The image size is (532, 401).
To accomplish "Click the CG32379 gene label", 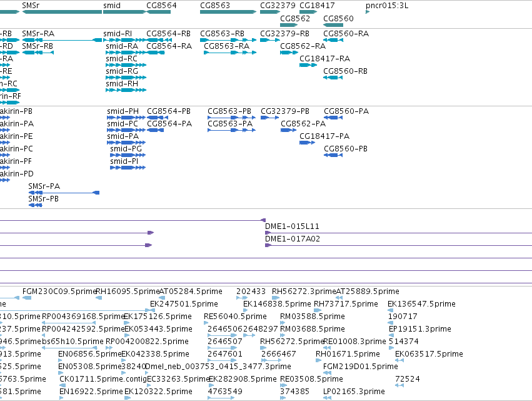I will coord(278,6).
